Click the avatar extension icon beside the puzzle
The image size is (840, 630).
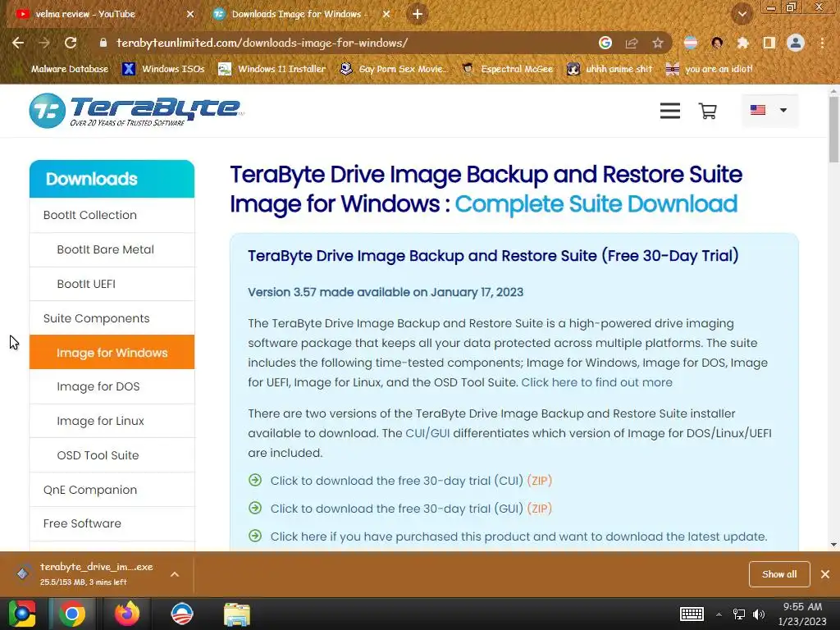(717, 43)
